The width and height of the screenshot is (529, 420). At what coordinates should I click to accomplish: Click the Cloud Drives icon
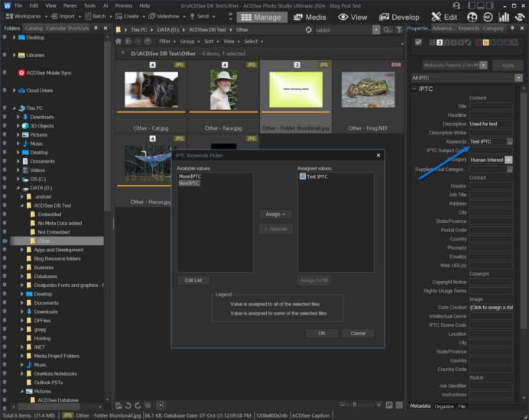coord(21,90)
